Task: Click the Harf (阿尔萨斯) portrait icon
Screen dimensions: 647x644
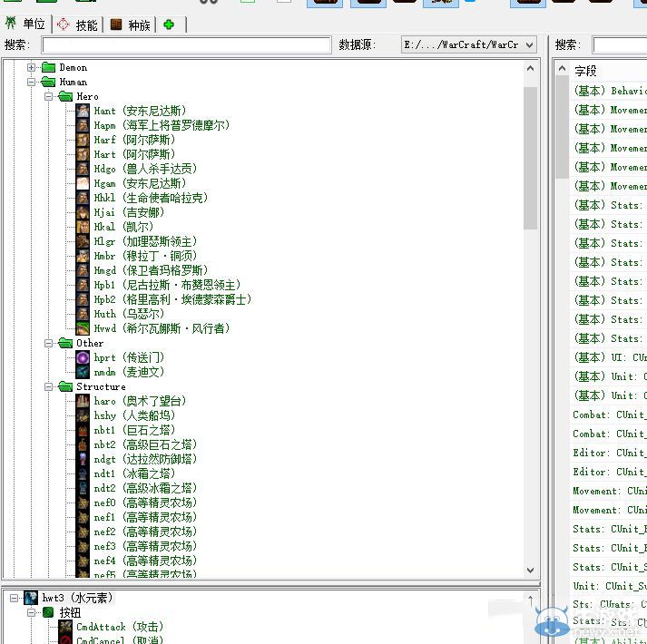Action: [x=83, y=140]
